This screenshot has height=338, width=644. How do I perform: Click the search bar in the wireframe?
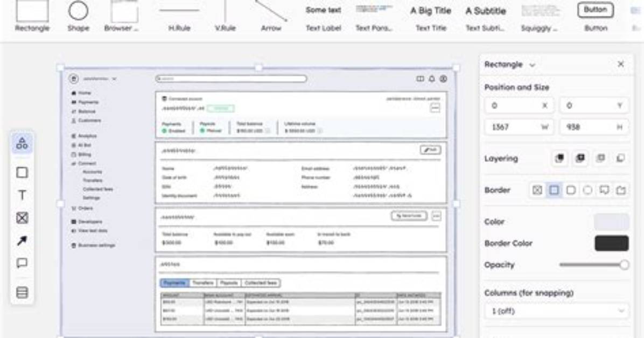tap(231, 79)
